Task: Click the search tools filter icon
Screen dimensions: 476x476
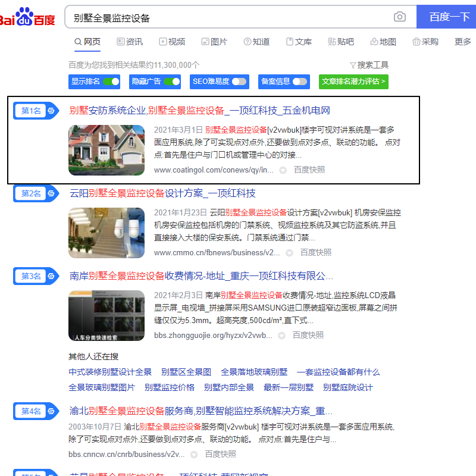Action: [x=353, y=65]
